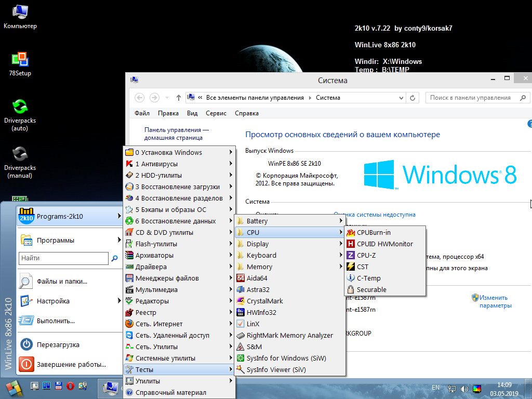Launch HWInfo32 from the menu
The height and width of the screenshot is (399, 532).
pyautogui.click(x=261, y=312)
